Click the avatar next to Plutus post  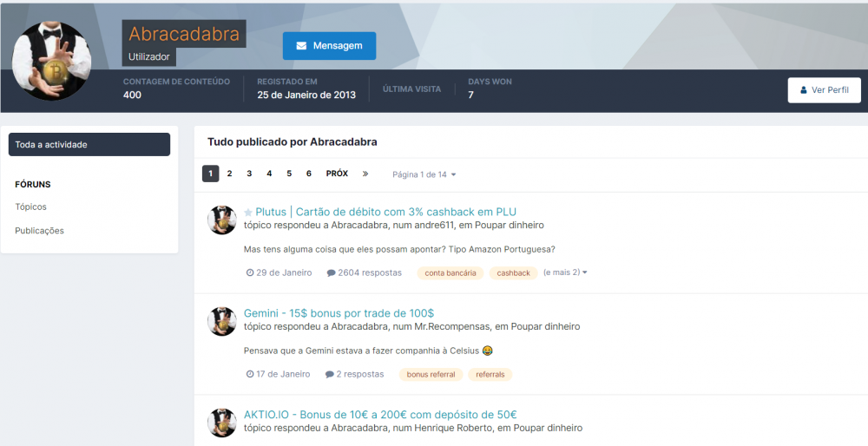tap(222, 220)
